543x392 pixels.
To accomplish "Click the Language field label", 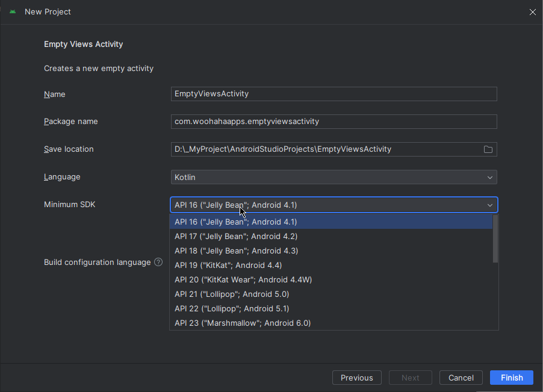I will [62, 177].
